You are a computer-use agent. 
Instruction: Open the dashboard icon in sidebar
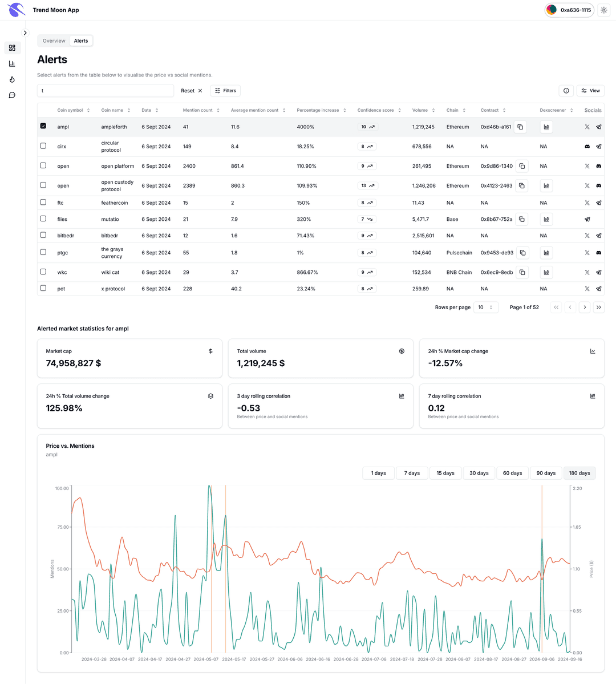pos(12,48)
